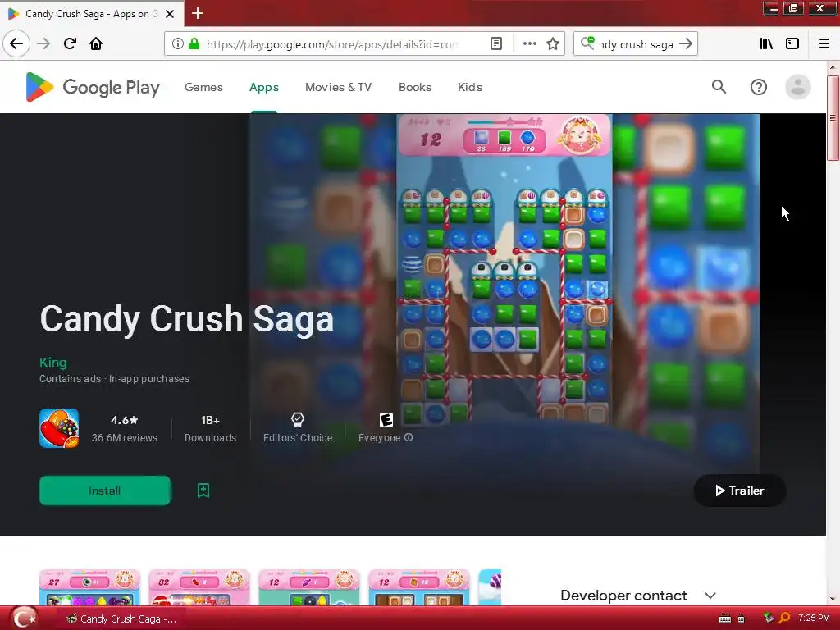This screenshot has height=630, width=840.
Task: Click the green padlock security icon
Action: [x=194, y=44]
